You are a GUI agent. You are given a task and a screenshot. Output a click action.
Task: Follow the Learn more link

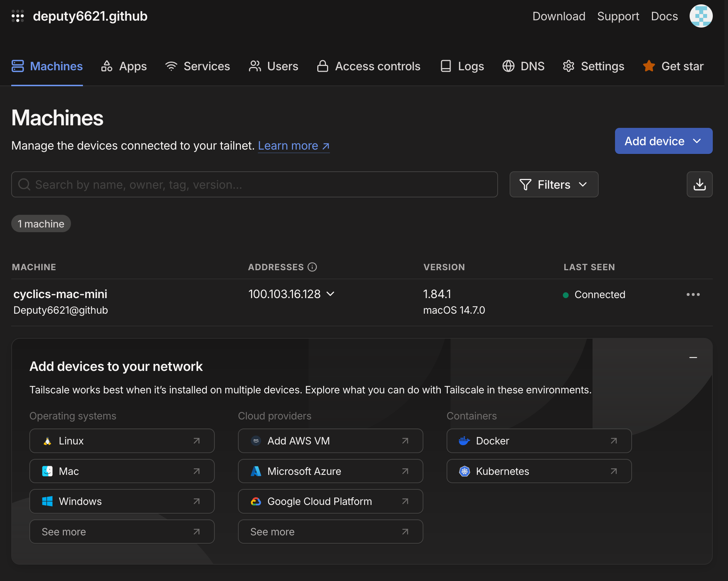click(x=293, y=146)
